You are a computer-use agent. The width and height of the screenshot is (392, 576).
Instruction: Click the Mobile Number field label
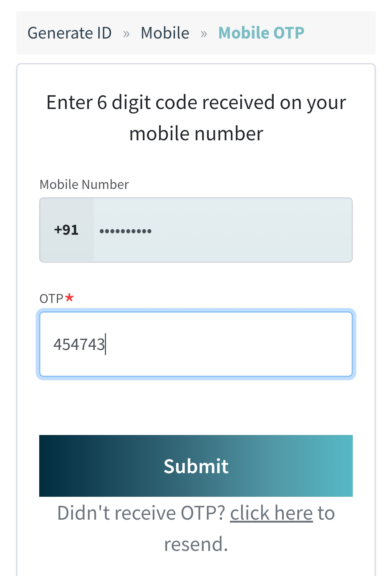pos(84,185)
